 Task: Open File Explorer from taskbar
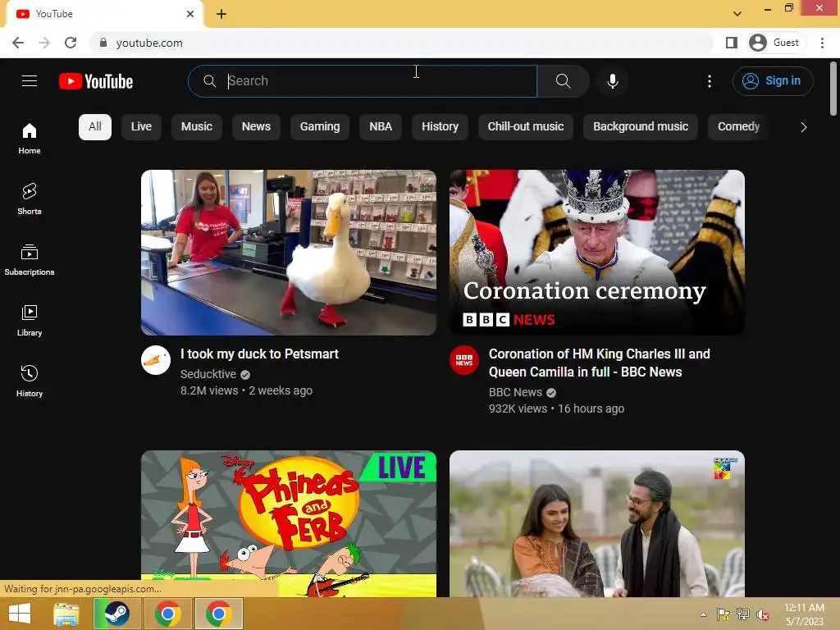tap(66, 614)
